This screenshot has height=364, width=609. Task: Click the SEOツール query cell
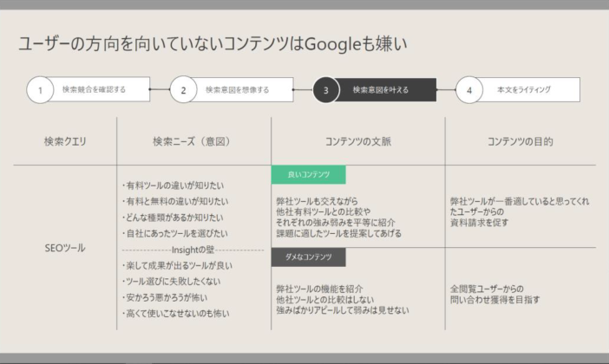click(65, 248)
